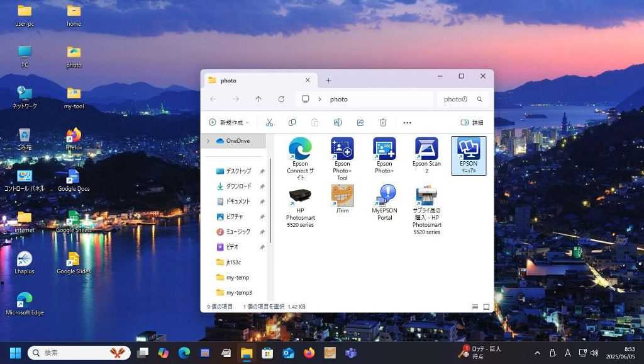The height and width of the screenshot is (364, 644).
Task: Expand the OneDrive tree node
Action: [x=208, y=140]
